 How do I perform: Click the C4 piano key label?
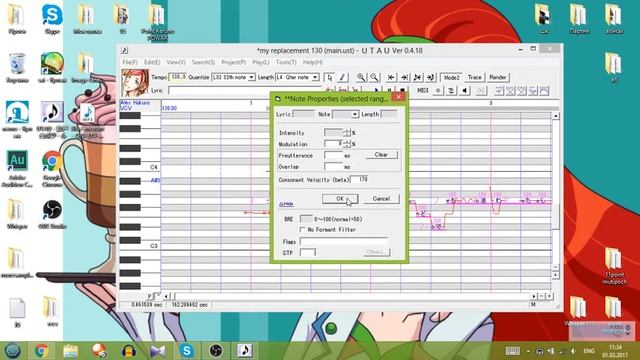pos(154,167)
